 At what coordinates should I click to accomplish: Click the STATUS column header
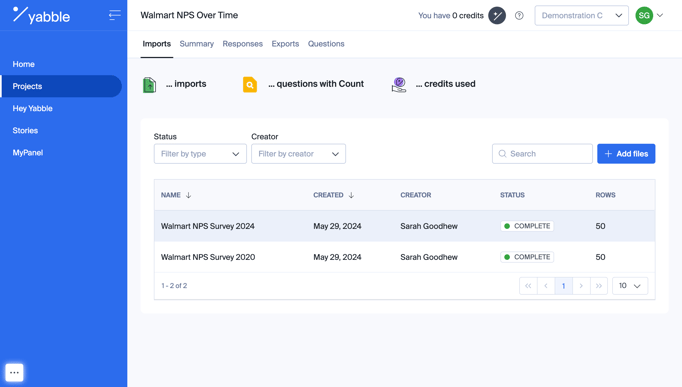[x=512, y=195]
